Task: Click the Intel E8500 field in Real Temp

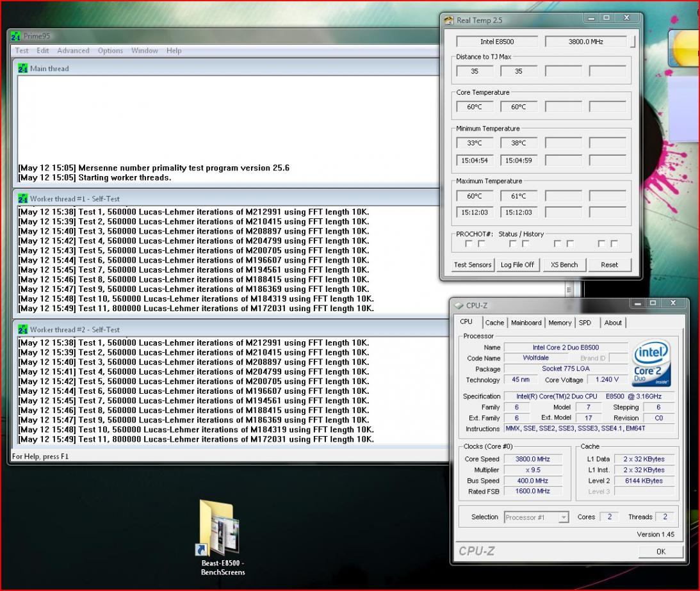Action: (497, 42)
